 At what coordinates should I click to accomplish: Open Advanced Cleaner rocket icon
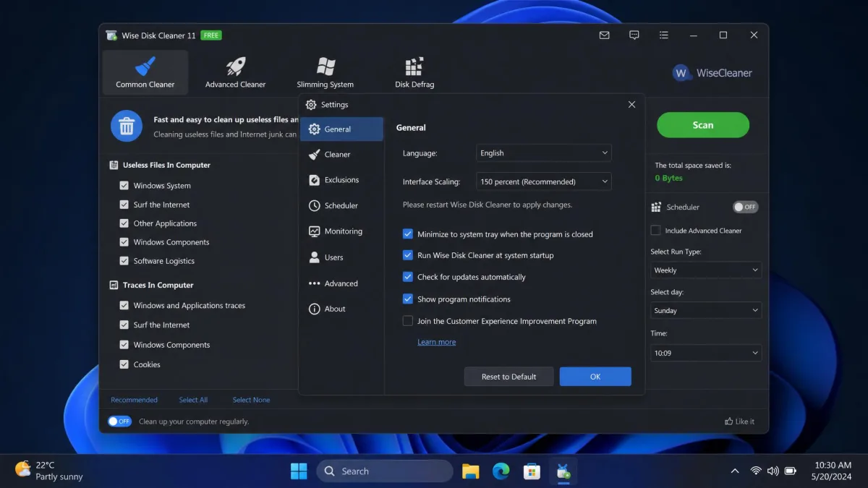click(236, 67)
